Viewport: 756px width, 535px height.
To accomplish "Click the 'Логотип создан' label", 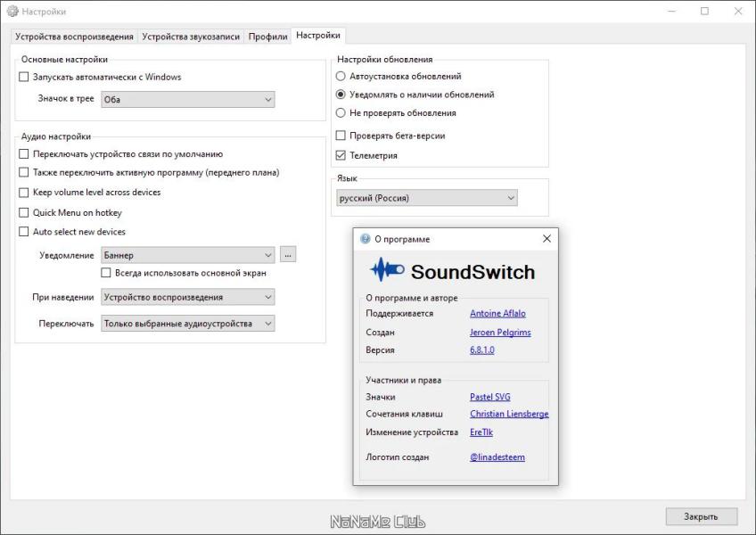I will click(x=398, y=457).
